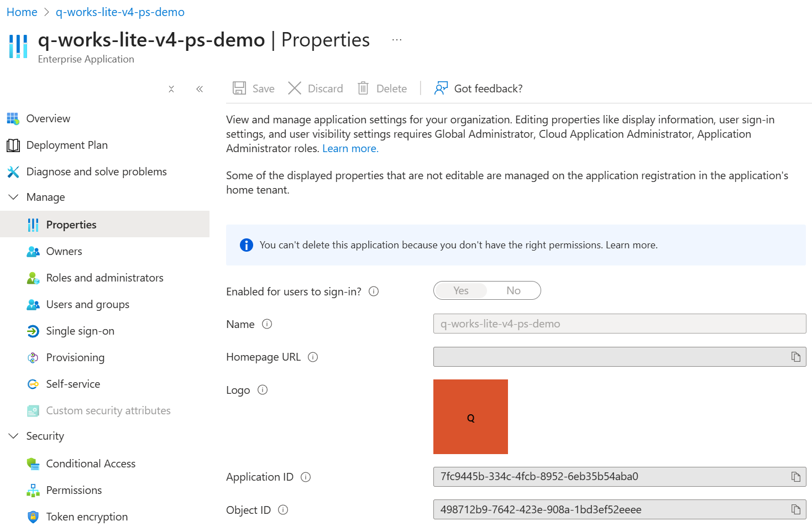The image size is (812, 526).
Task: Show info tooltip for Application ID
Action: (306, 477)
